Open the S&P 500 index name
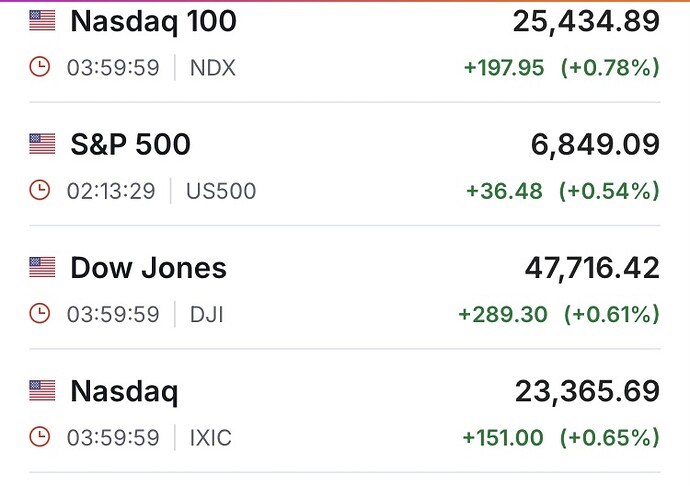This screenshot has height=486, width=690. [130, 145]
